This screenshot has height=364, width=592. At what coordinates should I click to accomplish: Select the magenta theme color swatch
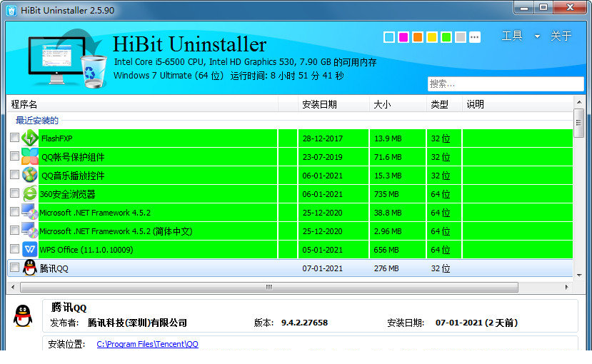(x=403, y=37)
